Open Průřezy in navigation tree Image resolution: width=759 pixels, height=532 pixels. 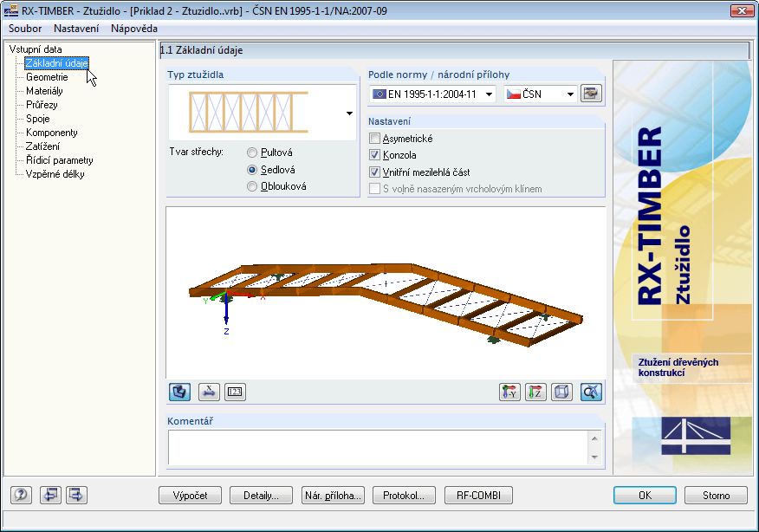(42, 105)
